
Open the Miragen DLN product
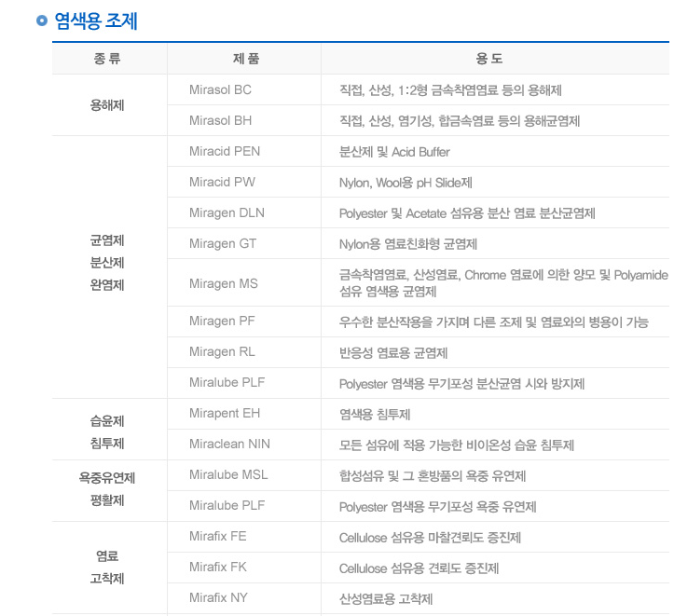[x=227, y=212]
